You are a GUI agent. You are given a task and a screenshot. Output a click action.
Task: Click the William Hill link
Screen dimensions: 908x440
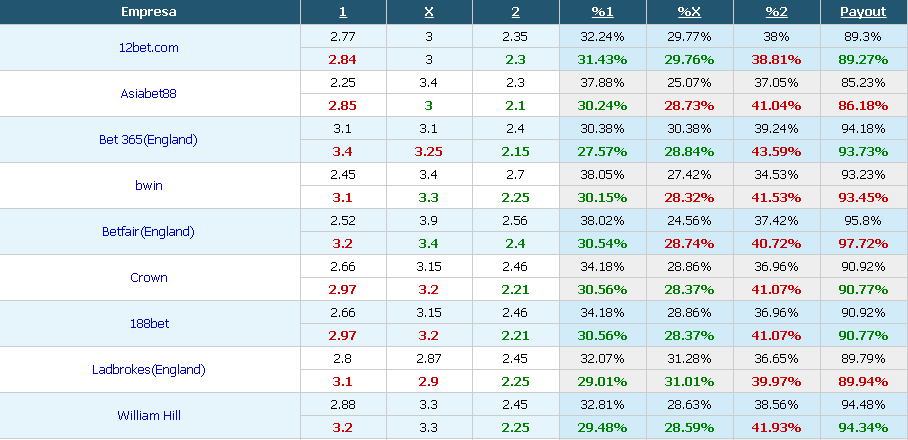149,416
